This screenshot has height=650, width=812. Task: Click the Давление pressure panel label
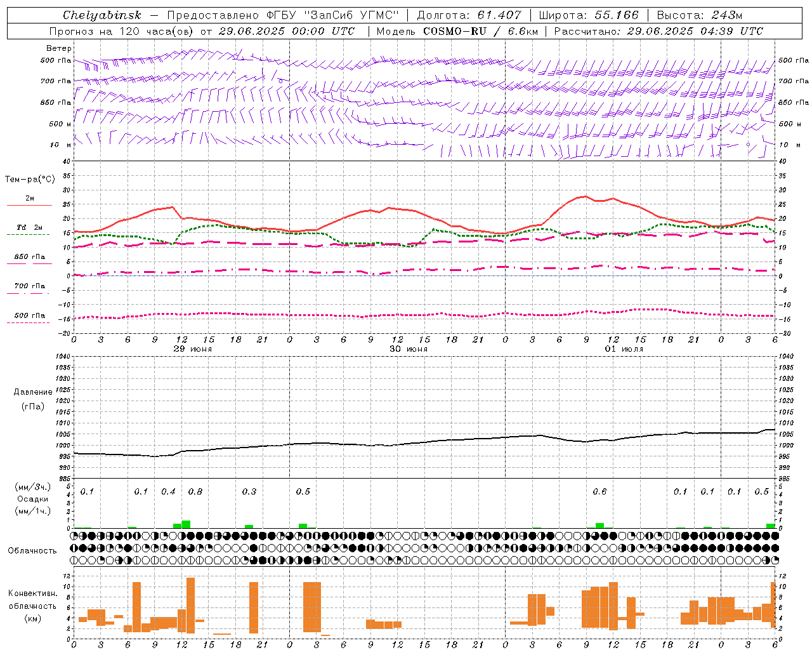(32, 392)
